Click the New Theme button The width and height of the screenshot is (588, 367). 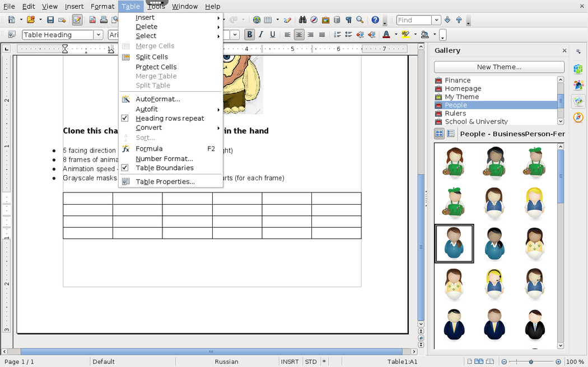[x=498, y=67]
